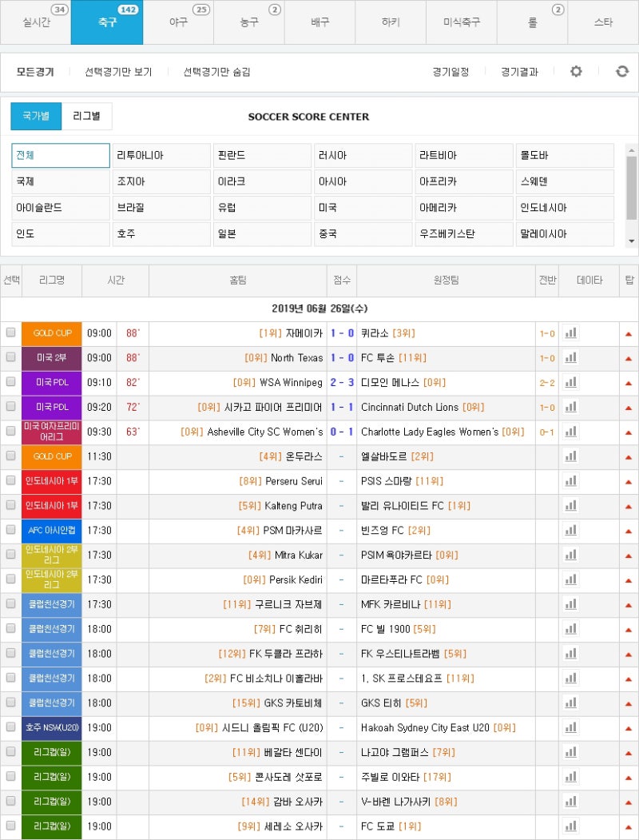Viewport: 639px width, 840px height.
Task: Open data chart for 온두라스 match
Action: 570,456
